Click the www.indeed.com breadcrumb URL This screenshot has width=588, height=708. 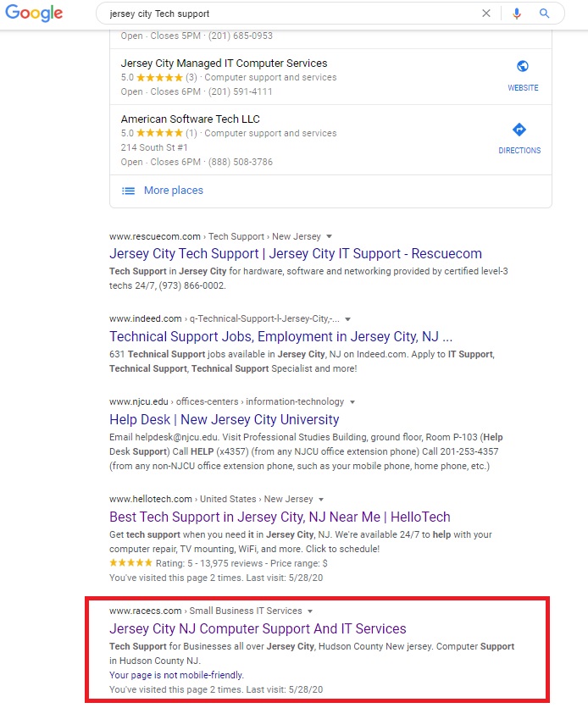click(146, 318)
